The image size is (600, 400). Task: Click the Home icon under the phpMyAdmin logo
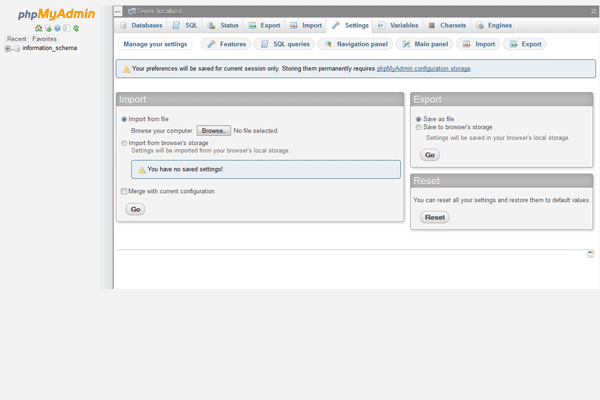coord(38,28)
